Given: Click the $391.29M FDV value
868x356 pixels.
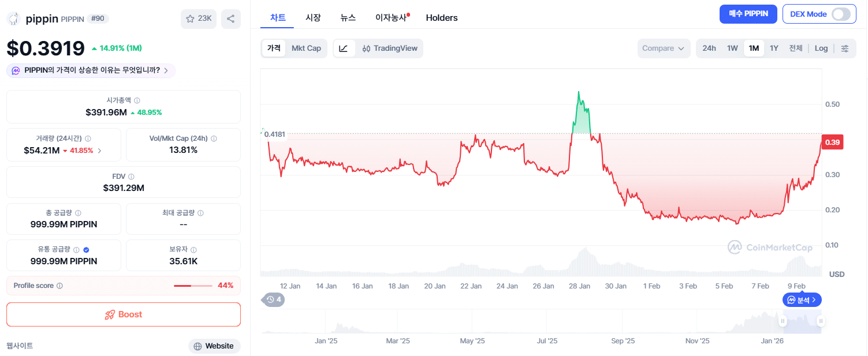Looking at the screenshot, I should point(124,188).
